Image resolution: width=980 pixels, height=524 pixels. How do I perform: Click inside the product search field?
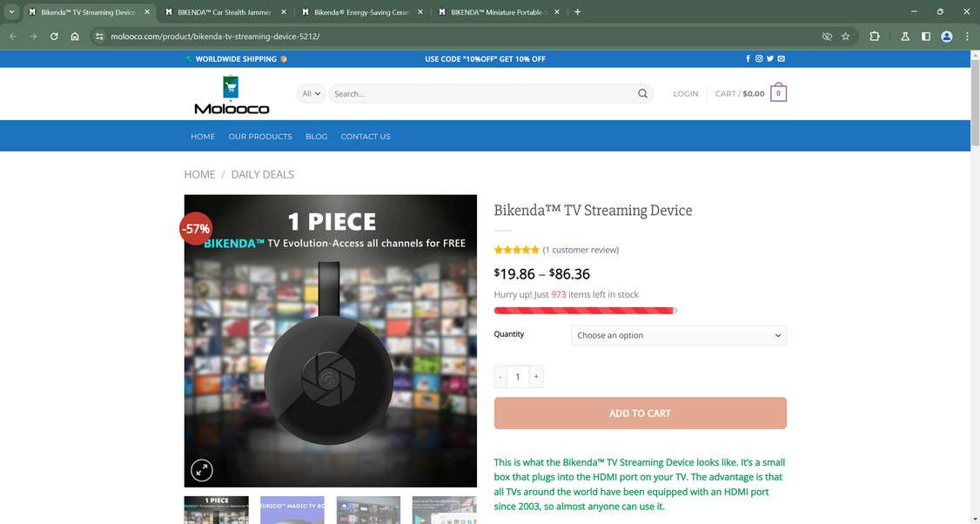coord(483,94)
